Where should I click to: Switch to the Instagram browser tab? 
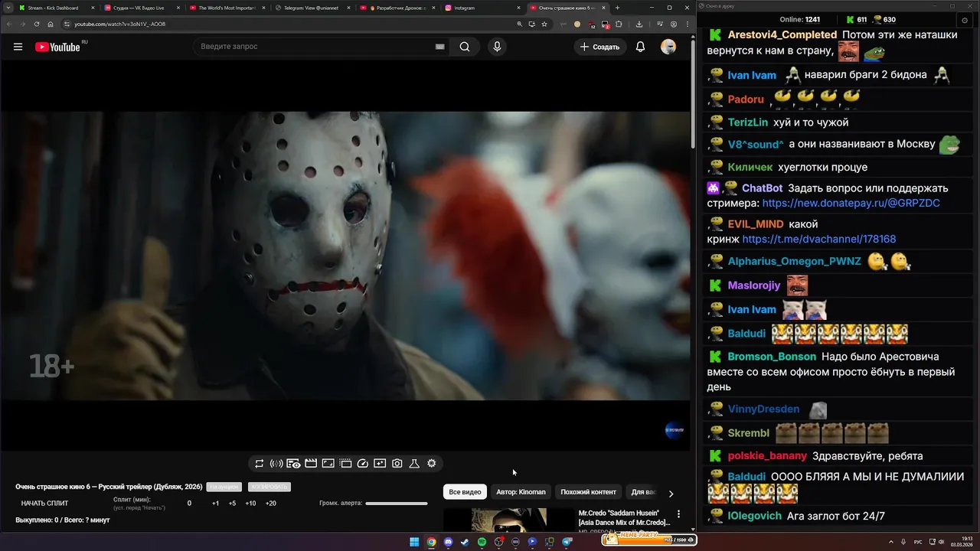pyautogui.click(x=481, y=8)
